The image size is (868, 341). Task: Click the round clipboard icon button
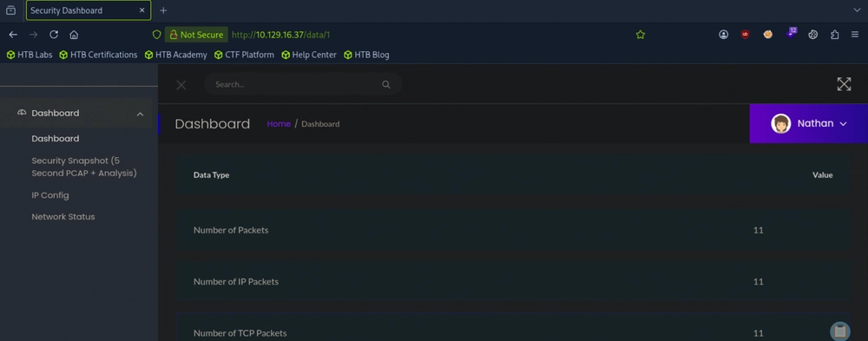839,331
